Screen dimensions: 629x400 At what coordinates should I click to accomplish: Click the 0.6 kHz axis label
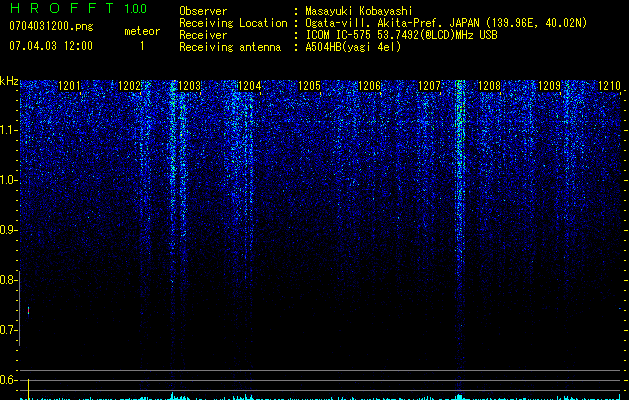click(x=8, y=380)
